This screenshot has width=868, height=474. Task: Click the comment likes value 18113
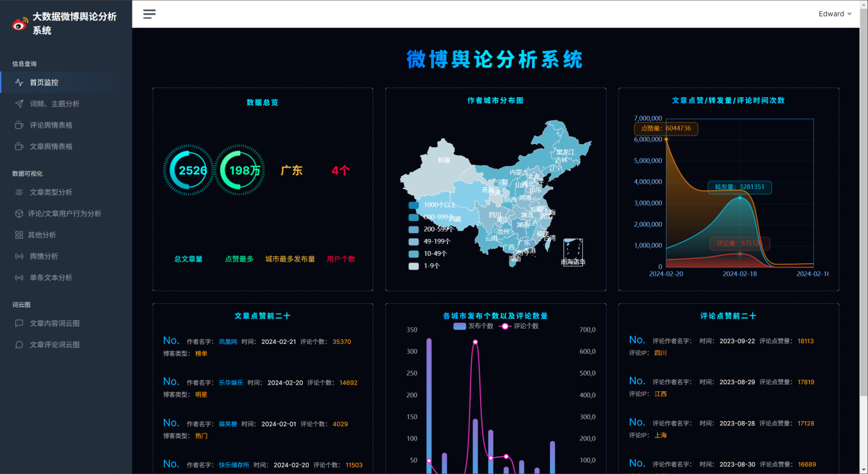coord(806,342)
